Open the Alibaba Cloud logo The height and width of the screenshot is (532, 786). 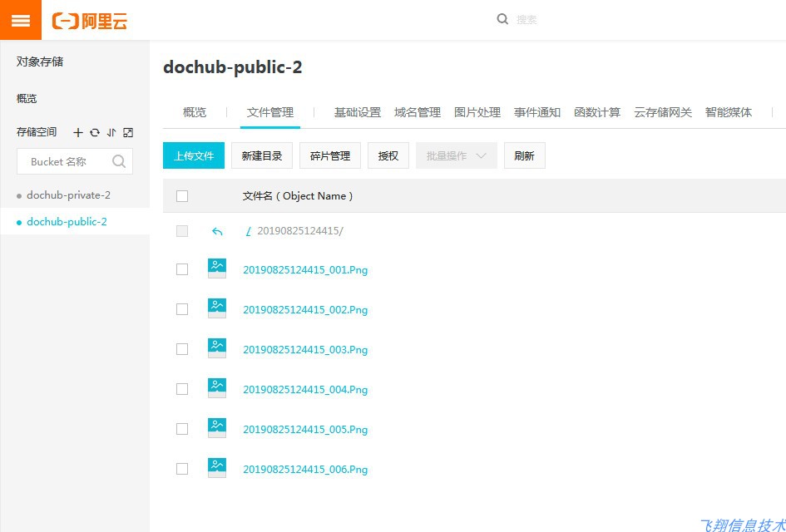[x=89, y=20]
